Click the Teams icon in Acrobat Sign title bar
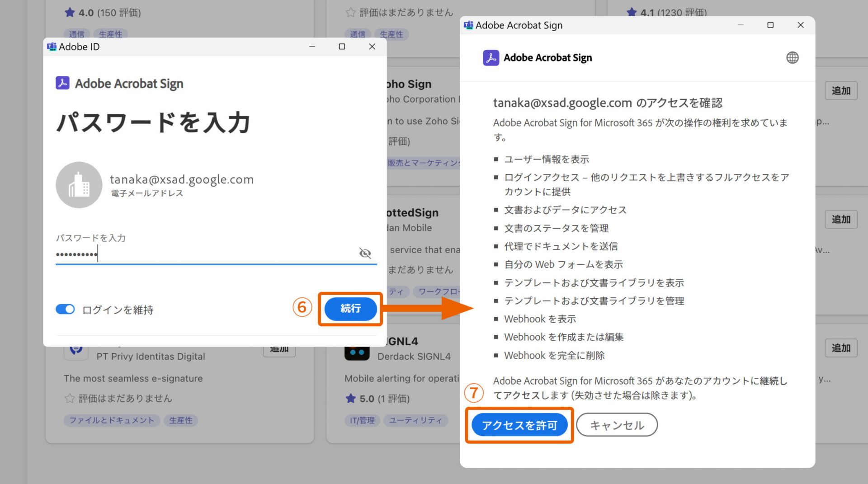Viewport: 868px width, 484px height. point(468,25)
